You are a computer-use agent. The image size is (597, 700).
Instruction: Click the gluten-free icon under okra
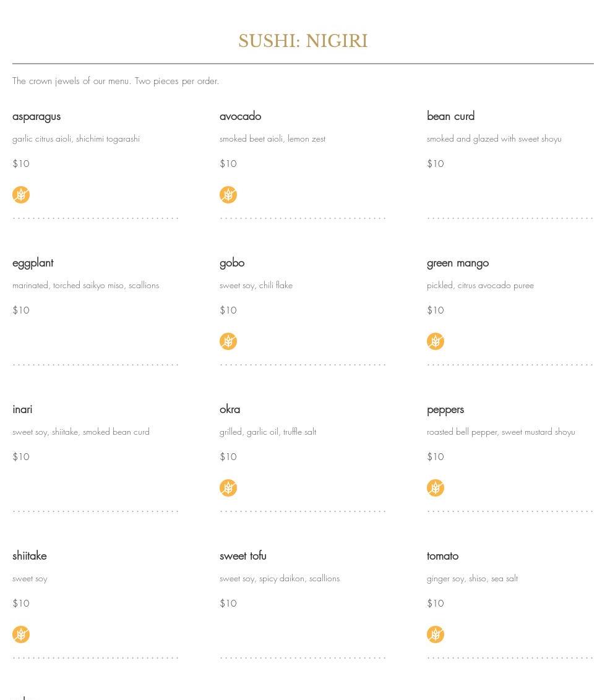pos(228,488)
